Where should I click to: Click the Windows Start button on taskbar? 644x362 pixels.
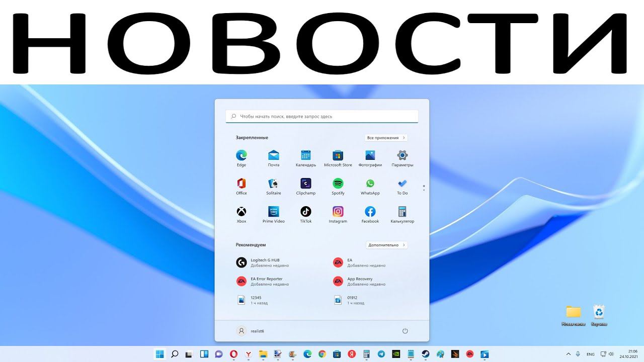(160, 354)
